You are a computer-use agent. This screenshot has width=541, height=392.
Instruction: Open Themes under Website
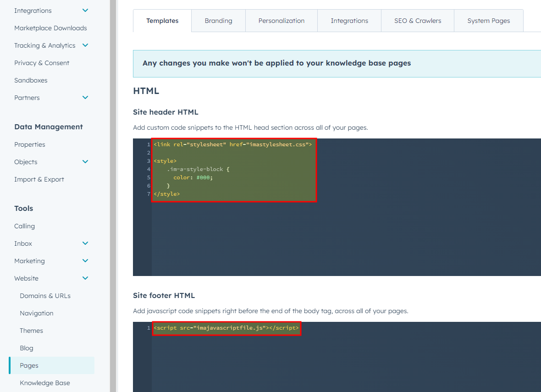coord(31,331)
